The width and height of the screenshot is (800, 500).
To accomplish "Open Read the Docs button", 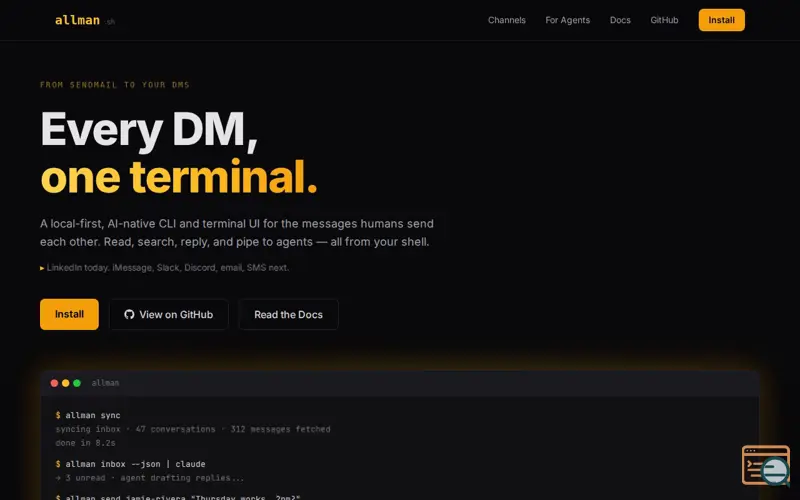I will point(288,314).
